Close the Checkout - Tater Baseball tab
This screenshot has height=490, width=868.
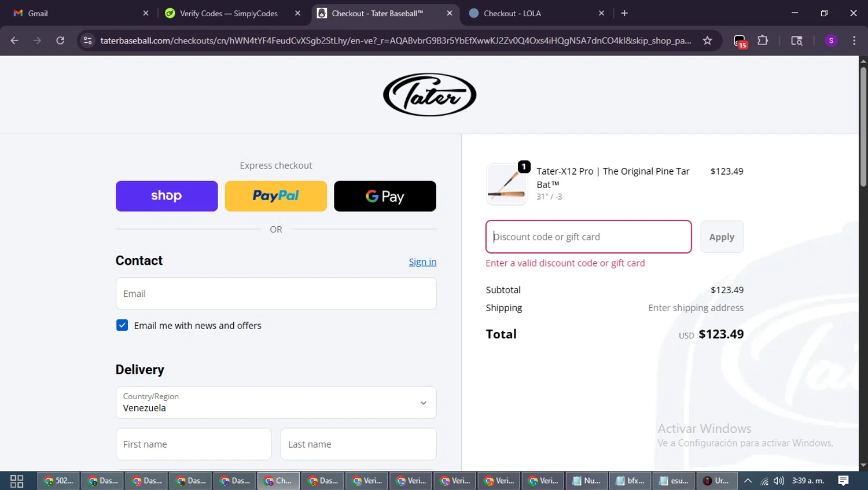450,13
